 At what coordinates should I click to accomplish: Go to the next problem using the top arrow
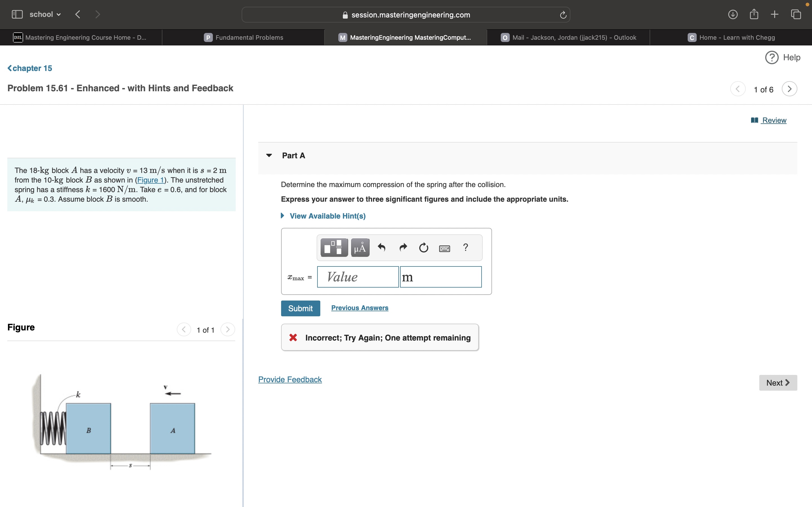coord(789,89)
